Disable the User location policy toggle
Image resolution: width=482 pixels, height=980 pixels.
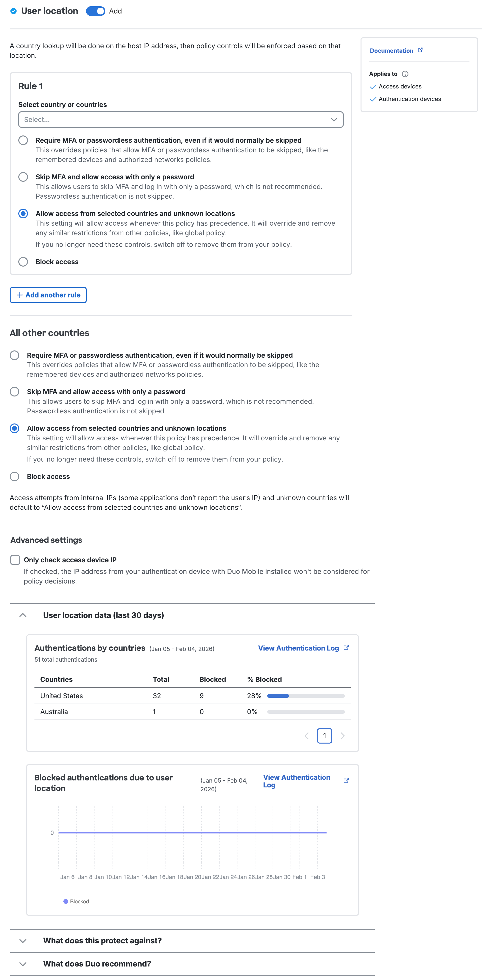pos(96,11)
